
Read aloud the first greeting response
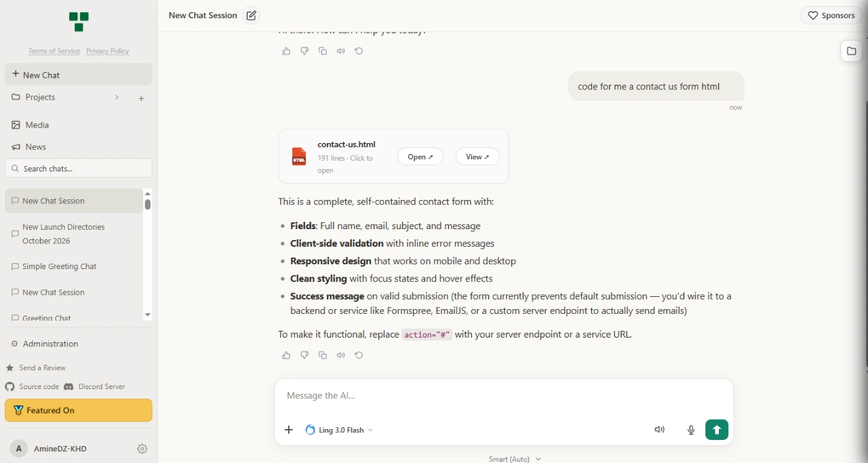coord(341,52)
